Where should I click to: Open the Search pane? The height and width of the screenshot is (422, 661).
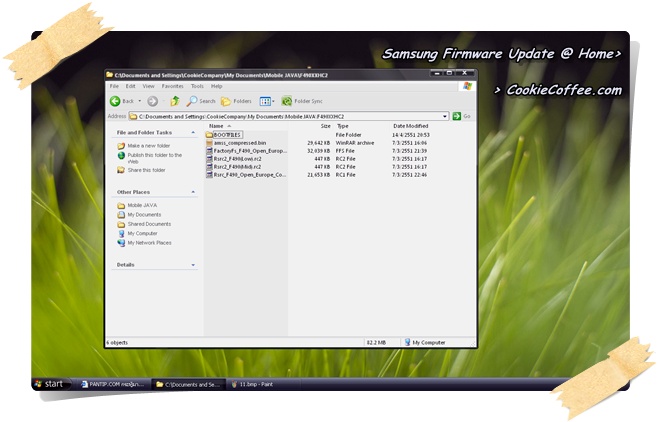click(201, 101)
